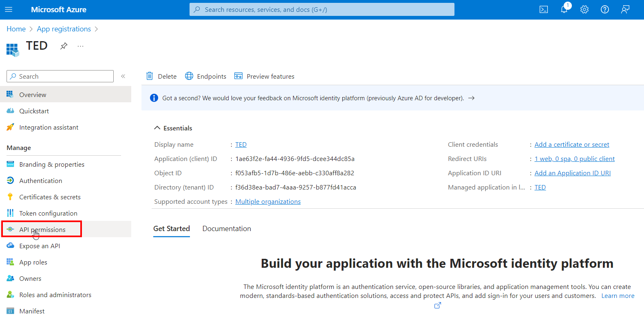Click the Expose an API cloud icon
Image resolution: width=644 pixels, height=324 pixels.
coord(10,246)
